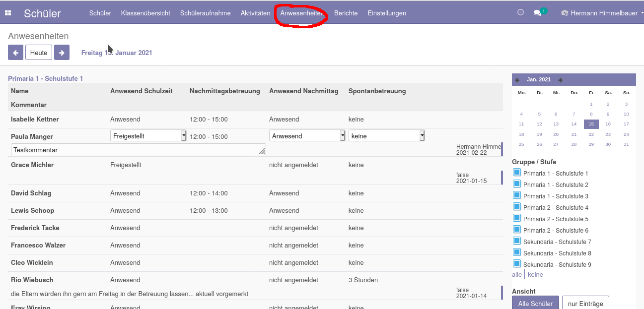Open the apps grid menu icon
Viewport: 644px width, 309px height.
8,13
